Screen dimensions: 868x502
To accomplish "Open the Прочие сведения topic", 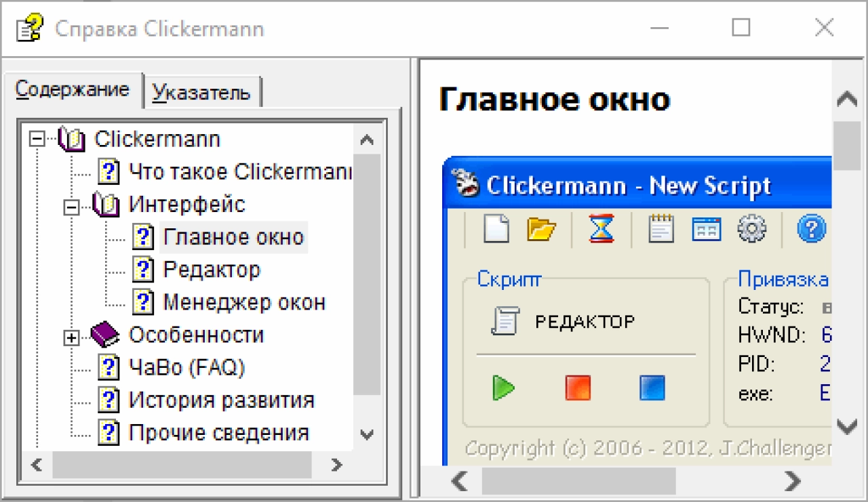I will pos(219,432).
